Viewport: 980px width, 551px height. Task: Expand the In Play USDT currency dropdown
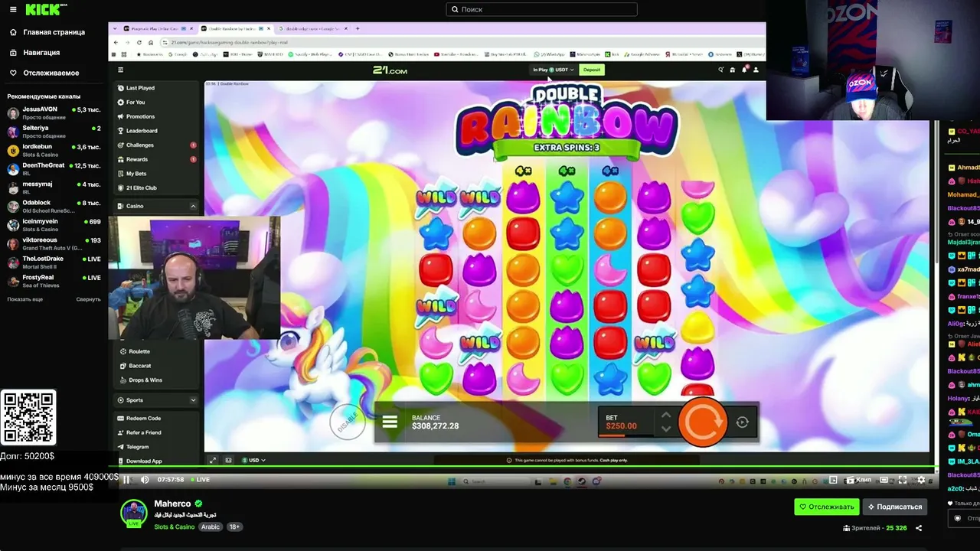coord(554,70)
